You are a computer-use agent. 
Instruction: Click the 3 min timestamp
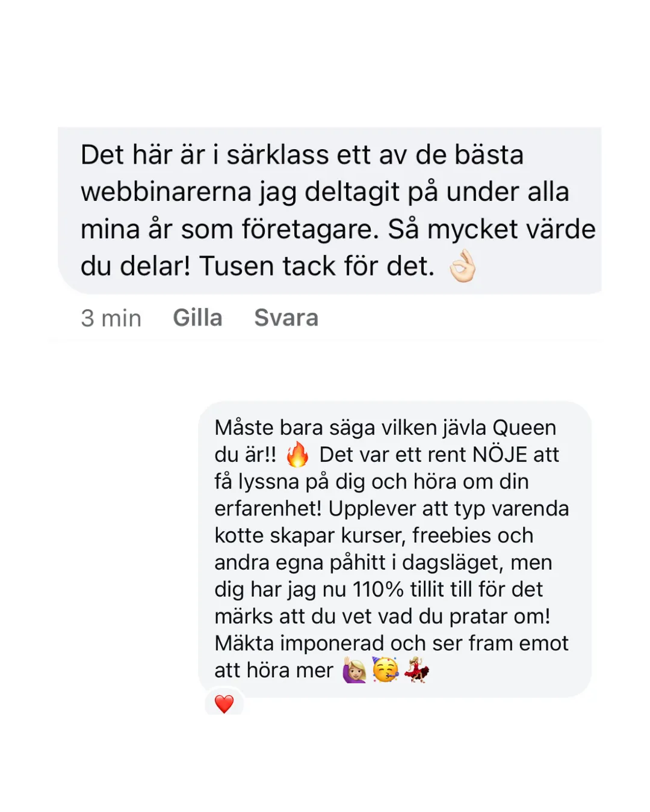coord(111,318)
